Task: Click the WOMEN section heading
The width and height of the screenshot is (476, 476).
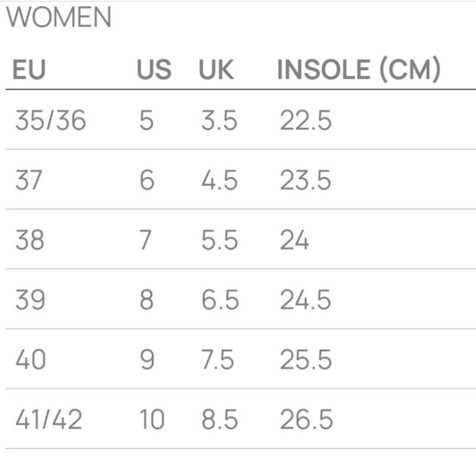Action: click(59, 18)
